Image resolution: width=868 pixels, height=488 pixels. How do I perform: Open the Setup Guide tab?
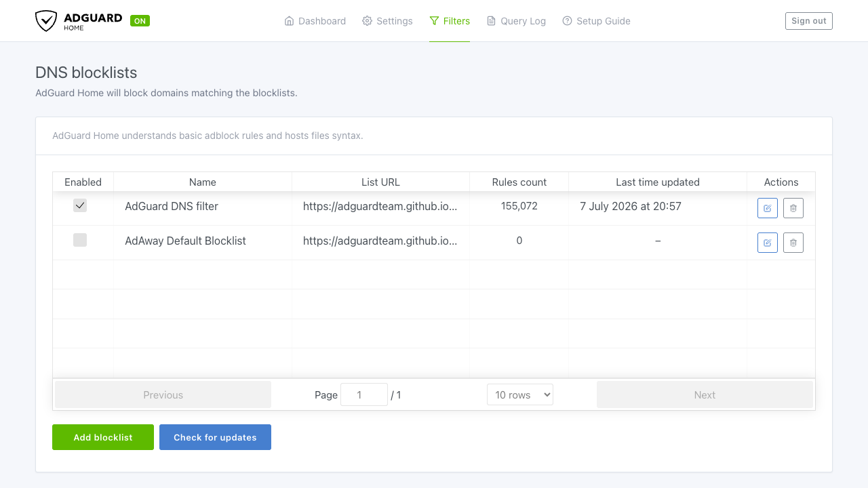(x=596, y=21)
